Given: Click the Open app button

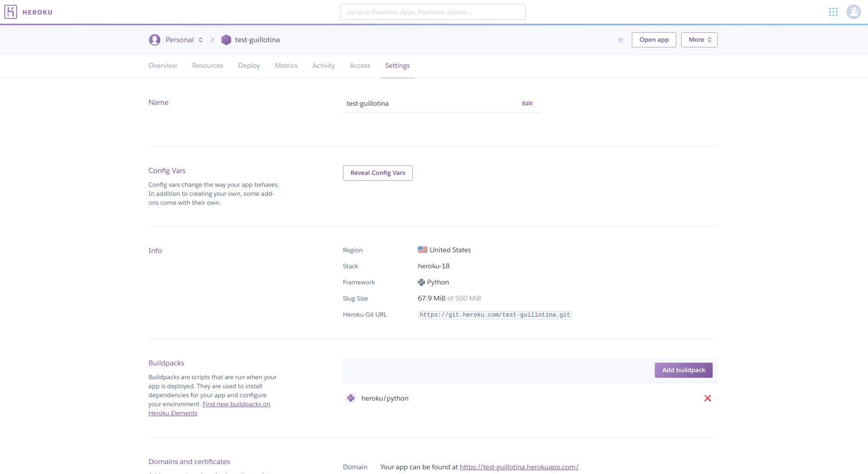Looking at the screenshot, I should (654, 40).
